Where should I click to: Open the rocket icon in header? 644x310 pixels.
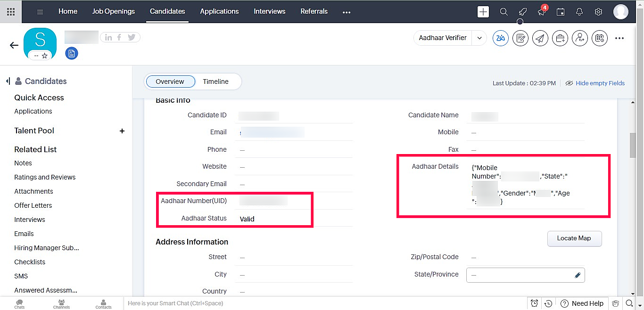pyautogui.click(x=522, y=12)
